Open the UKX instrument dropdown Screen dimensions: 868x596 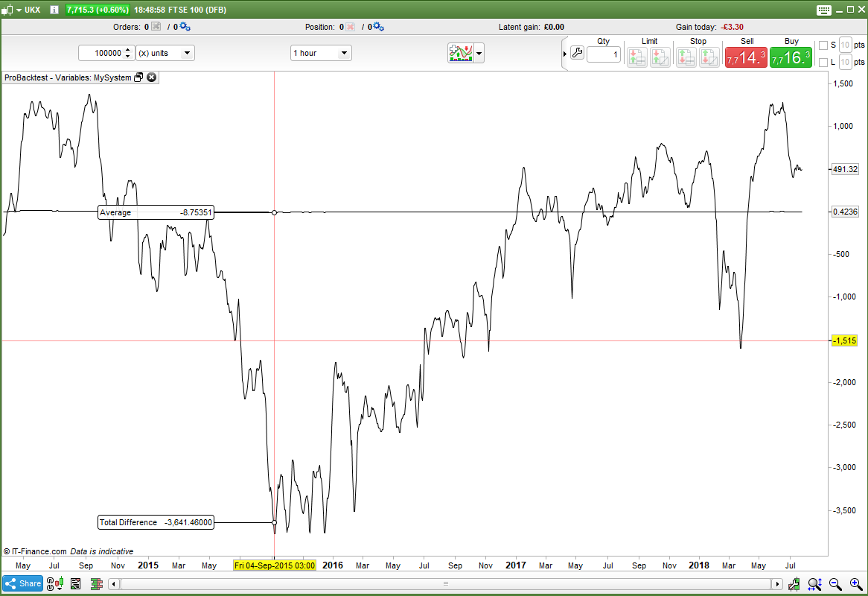(x=19, y=10)
